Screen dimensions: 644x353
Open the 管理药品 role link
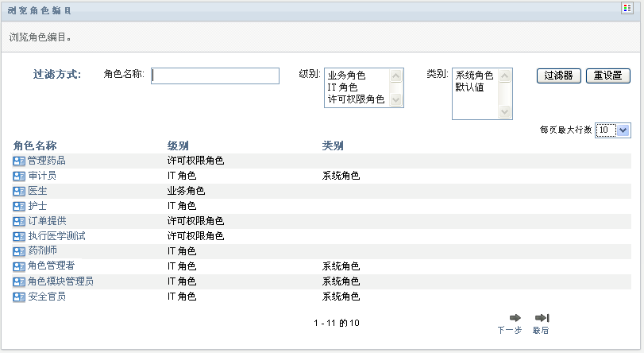46,161
